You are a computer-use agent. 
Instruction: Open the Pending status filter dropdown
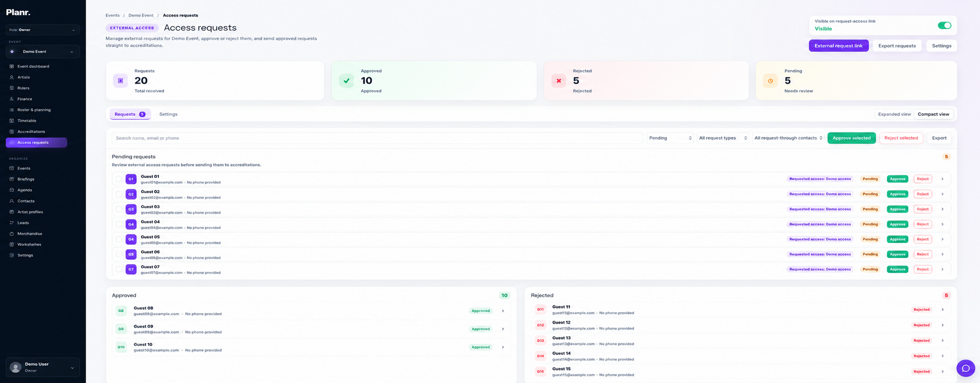click(670, 138)
